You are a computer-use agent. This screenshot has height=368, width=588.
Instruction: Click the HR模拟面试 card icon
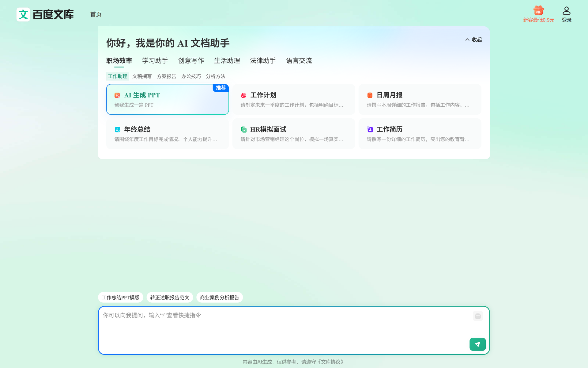click(x=243, y=130)
